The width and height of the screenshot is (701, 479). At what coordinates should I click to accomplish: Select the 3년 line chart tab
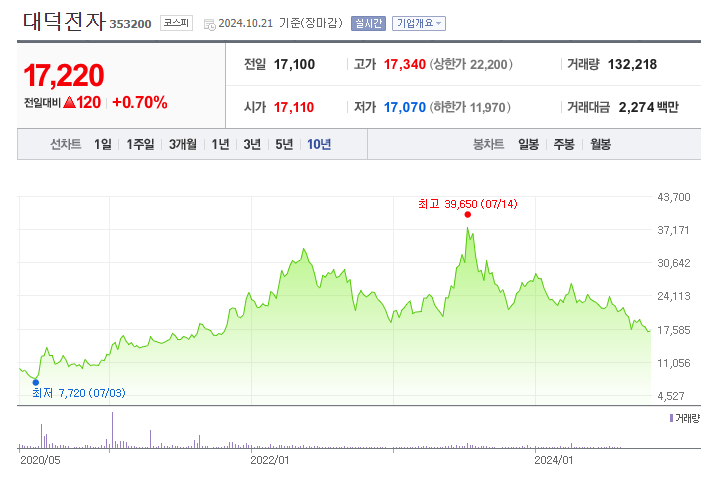pos(252,144)
